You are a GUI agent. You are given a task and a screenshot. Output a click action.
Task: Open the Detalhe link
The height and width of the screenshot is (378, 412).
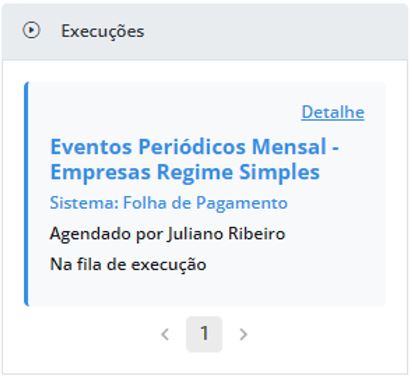[x=333, y=112]
